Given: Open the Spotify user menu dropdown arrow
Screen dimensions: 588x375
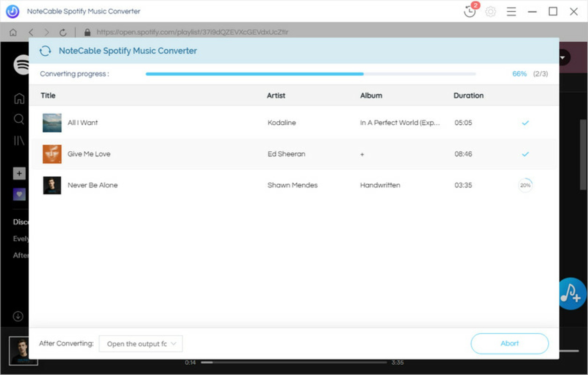Looking at the screenshot, I should 564,58.
